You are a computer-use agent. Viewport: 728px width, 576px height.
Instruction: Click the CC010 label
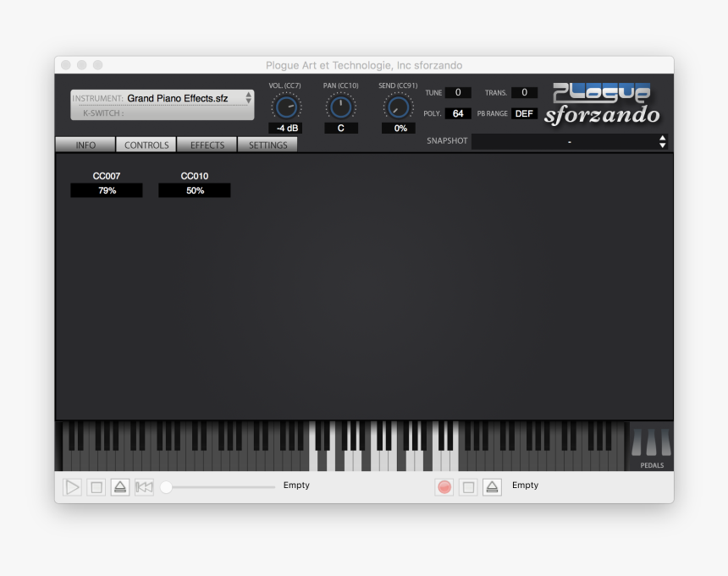click(x=195, y=176)
